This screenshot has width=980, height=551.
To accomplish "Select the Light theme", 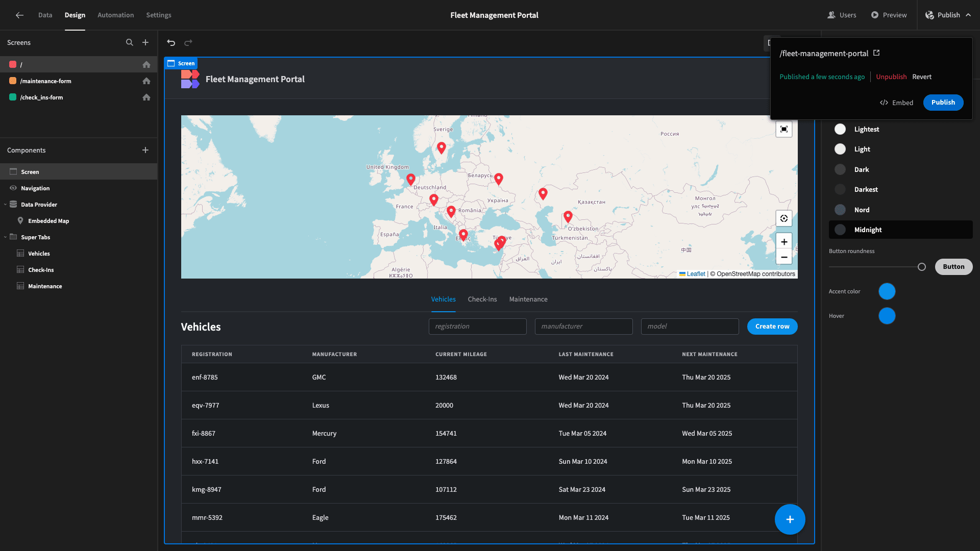I will 900,149.
